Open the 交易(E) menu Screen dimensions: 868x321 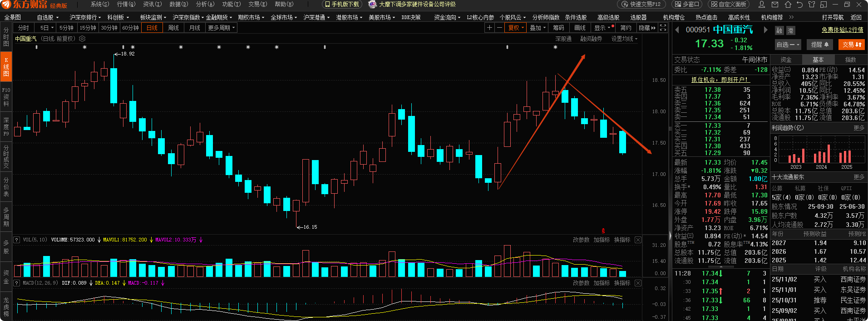[257, 4]
